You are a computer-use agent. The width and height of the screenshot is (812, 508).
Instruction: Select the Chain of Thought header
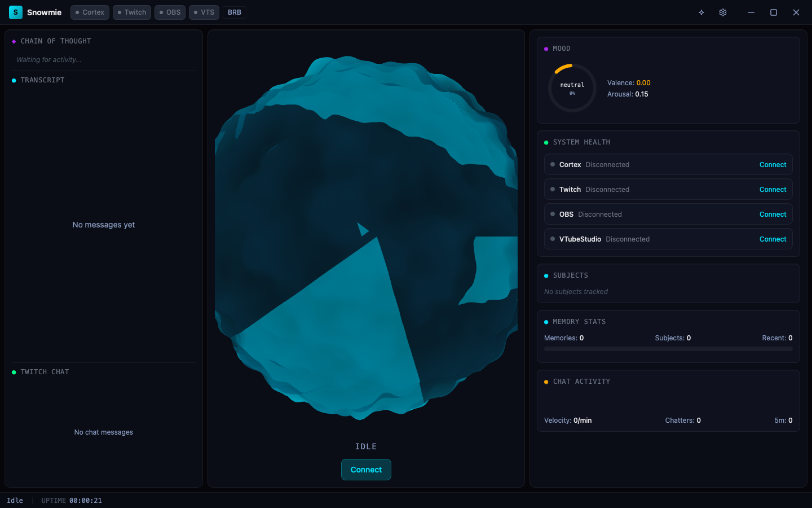point(56,41)
